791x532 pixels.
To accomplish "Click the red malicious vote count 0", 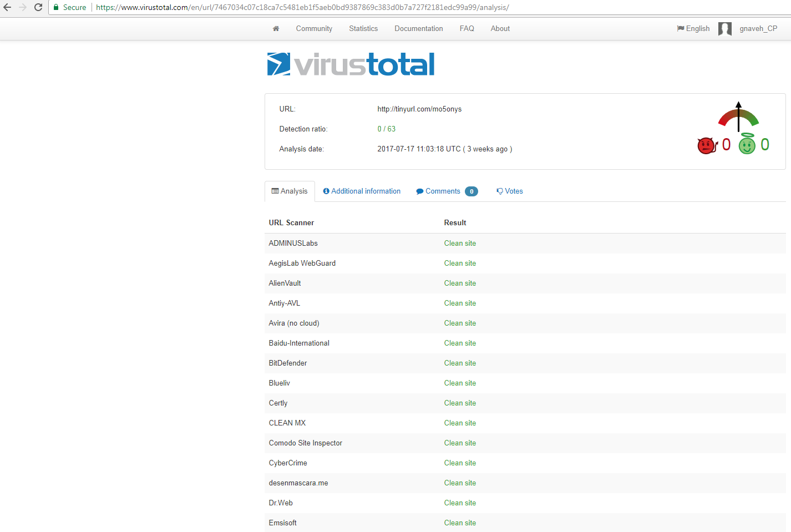I will [726, 145].
